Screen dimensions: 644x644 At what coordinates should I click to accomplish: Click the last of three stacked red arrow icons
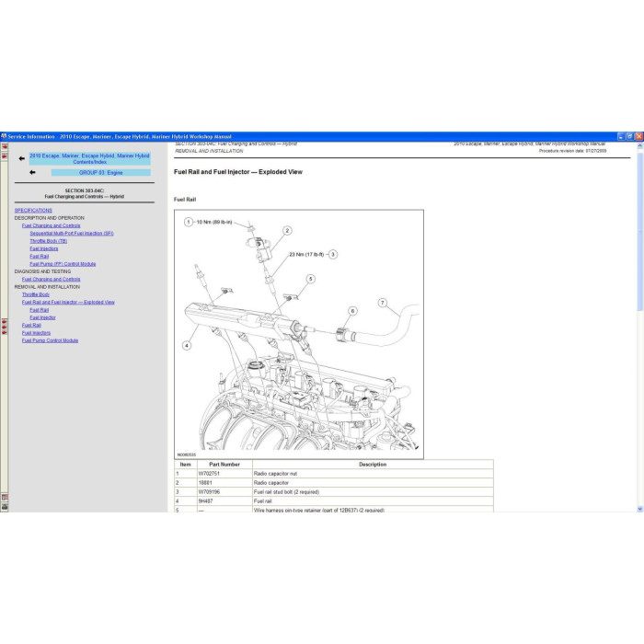(x=4, y=332)
